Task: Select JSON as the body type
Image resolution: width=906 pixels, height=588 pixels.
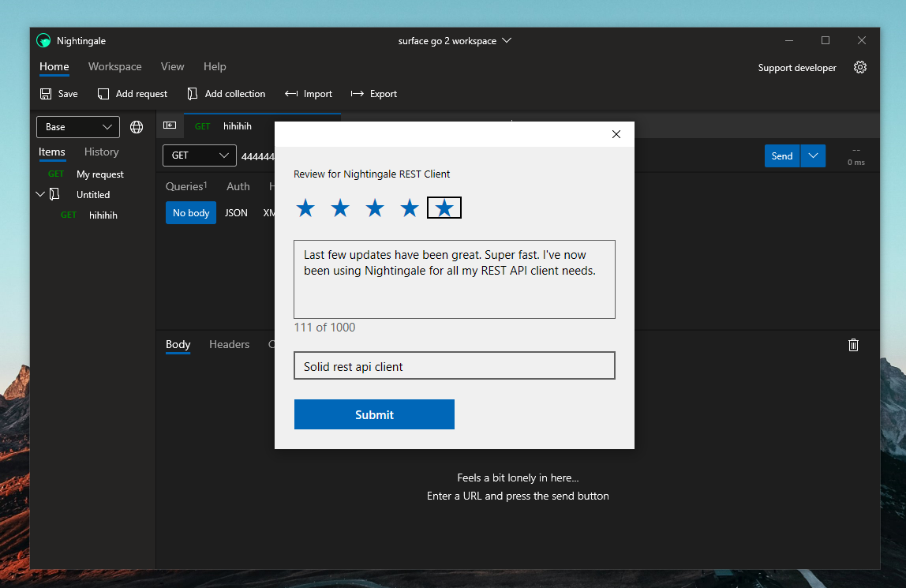Action: point(236,212)
